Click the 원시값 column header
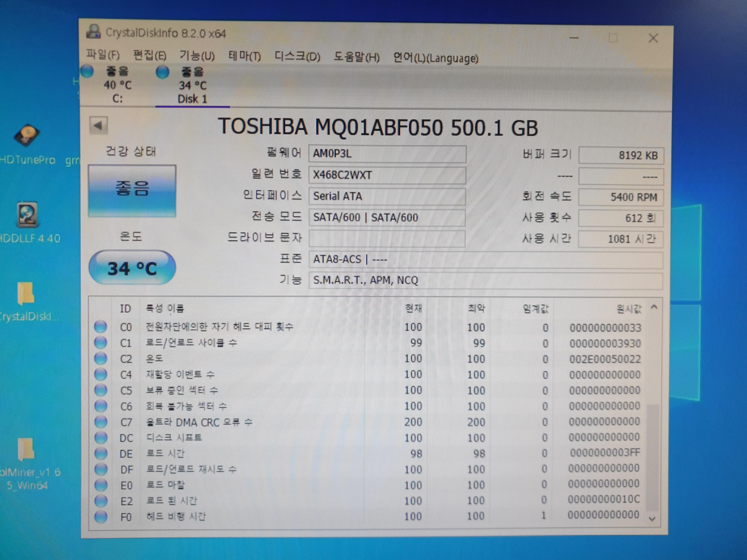This screenshot has width=747, height=560. (628, 309)
